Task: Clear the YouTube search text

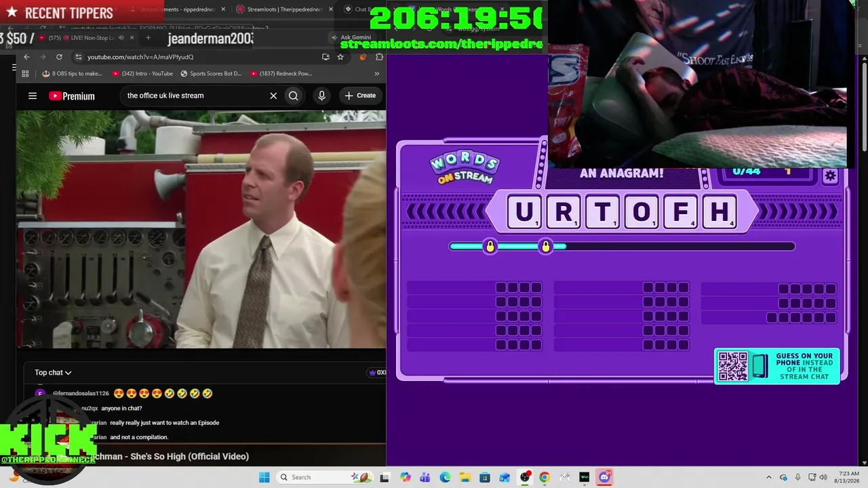Action: (x=273, y=96)
